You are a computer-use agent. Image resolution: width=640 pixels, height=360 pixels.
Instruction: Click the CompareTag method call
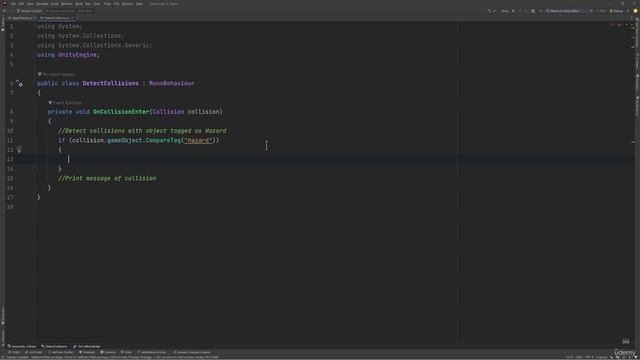tap(163, 140)
